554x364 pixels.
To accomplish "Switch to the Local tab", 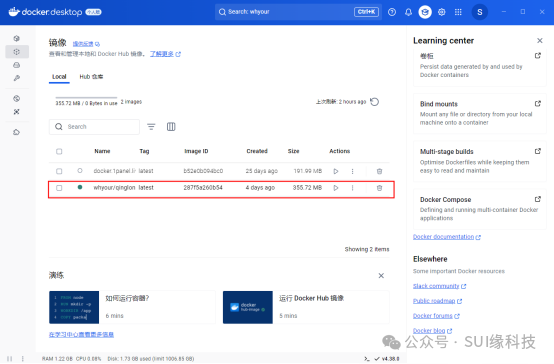I will (59, 77).
